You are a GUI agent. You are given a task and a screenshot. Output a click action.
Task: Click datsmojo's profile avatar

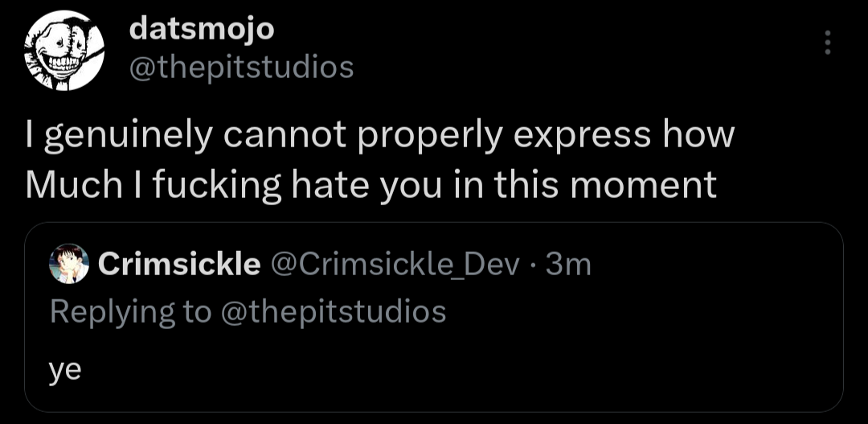[62, 51]
